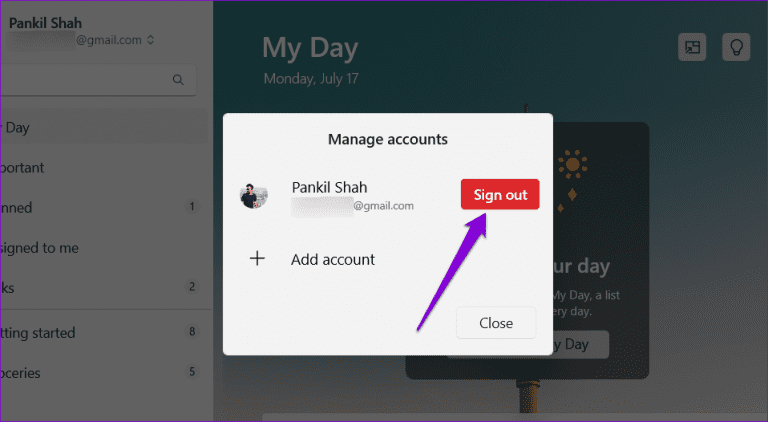Click Pankil Shah profile picture in dialog
The width and height of the screenshot is (768, 422).
click(x=254, y=195)
